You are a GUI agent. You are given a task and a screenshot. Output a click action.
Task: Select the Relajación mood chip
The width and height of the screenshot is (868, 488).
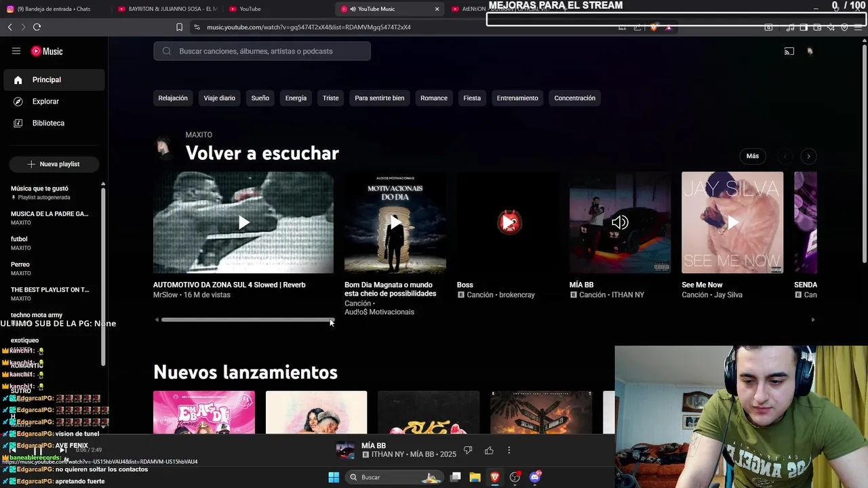(173, 98)
